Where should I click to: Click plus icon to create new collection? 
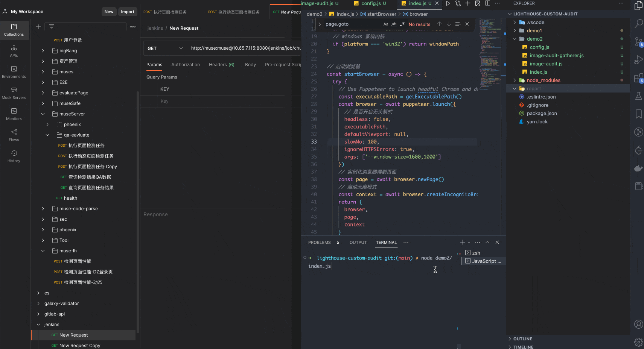pyautogui.click(x=38, y=27)
